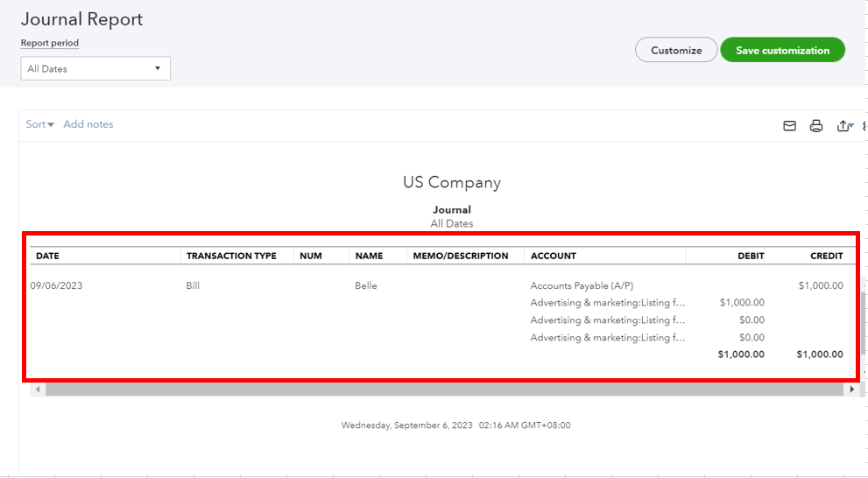This screenshot has width=868, height=478.
Task: Expand the Sort dropdown menu
Action: 40,124
